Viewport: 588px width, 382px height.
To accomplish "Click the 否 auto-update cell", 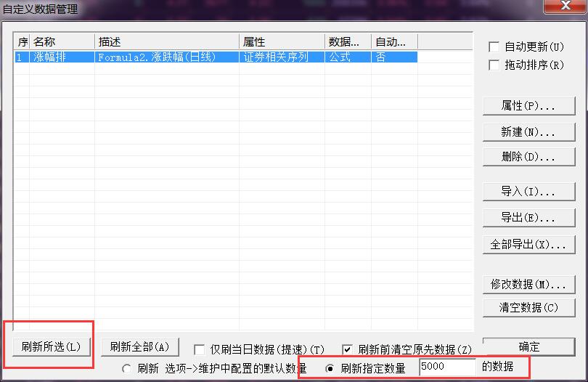I will coord(394,57).
